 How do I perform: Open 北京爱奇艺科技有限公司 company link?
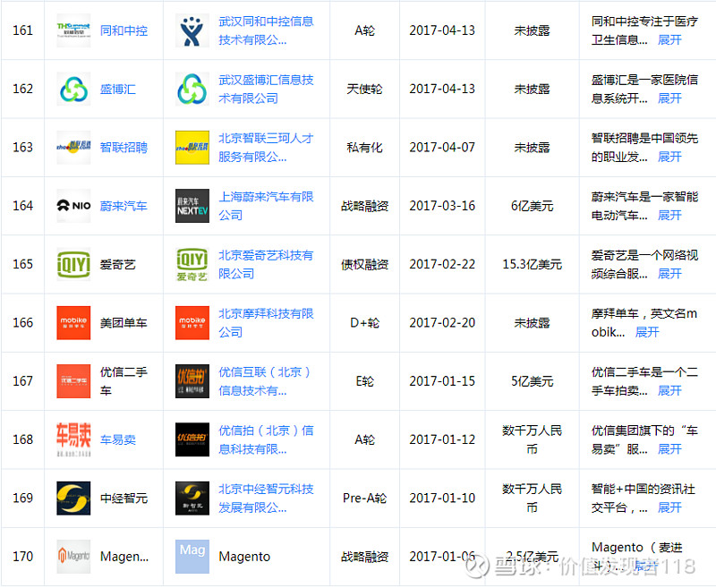[266, 264]
